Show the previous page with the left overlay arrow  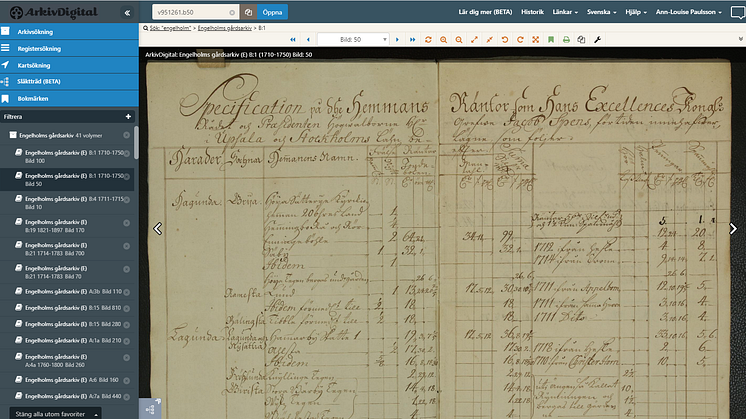(157, 229)
